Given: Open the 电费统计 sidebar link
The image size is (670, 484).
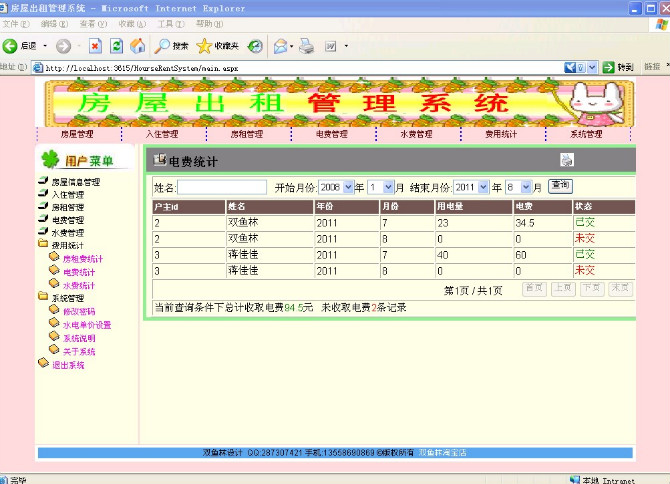Looking at the screenshot, I should point(79,272).
